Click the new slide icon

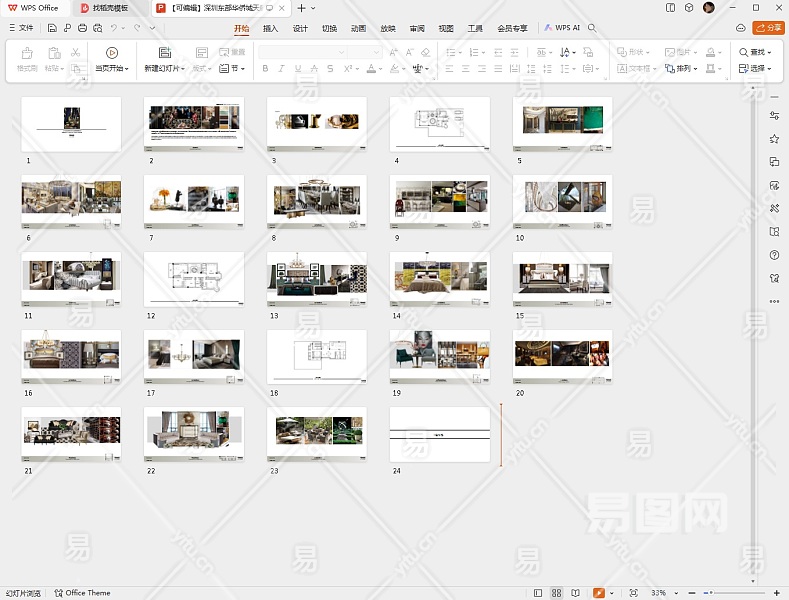[x=164, y=52]
